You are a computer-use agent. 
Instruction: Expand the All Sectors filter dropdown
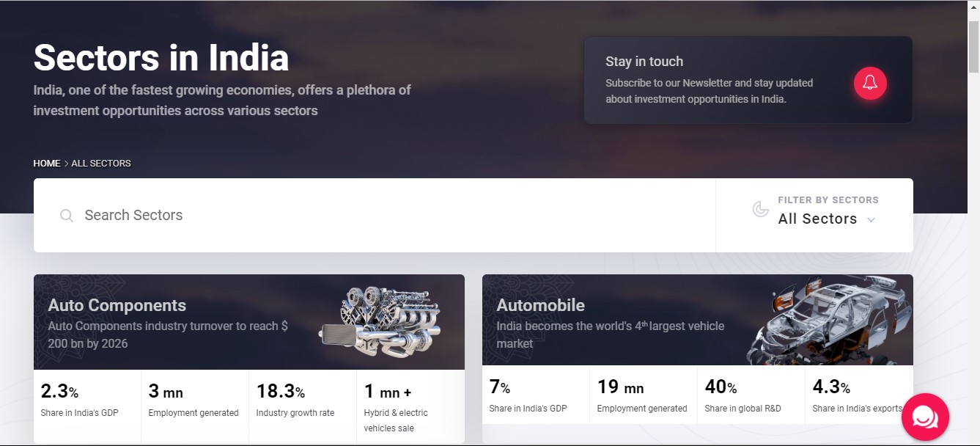(x=817, y=219)
